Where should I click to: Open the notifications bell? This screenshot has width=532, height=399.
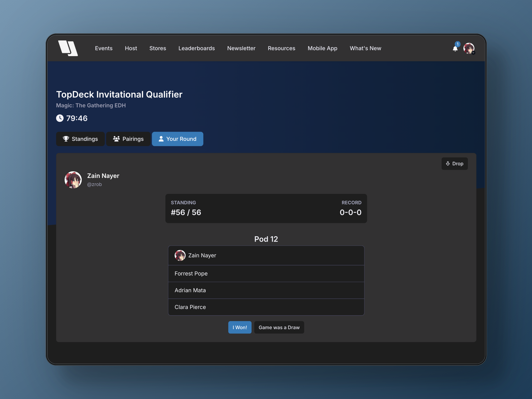pos(455,49)
